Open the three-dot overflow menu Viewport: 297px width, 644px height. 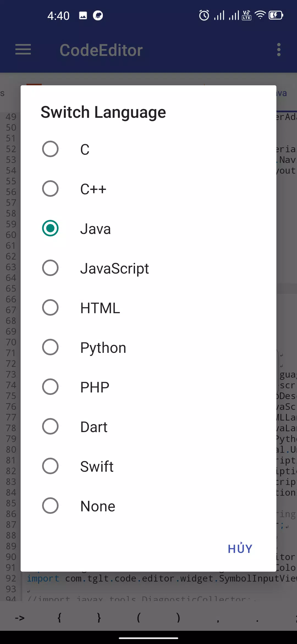coord(279,50)
